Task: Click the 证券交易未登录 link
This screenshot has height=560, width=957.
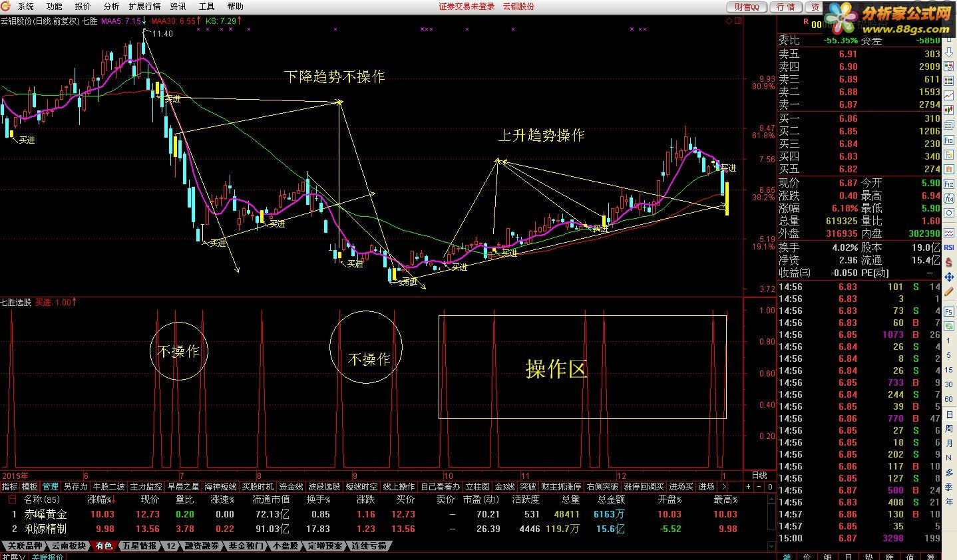Action: (467, 7)
